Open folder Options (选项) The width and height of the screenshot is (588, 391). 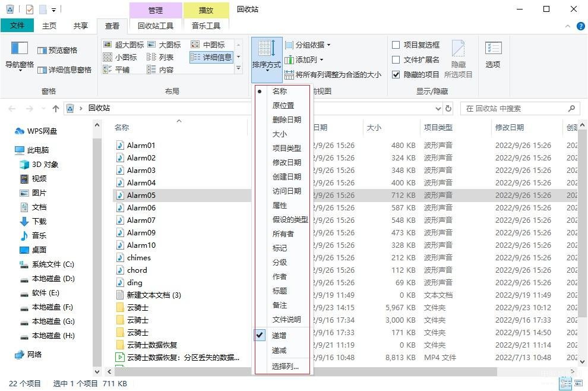tap(493, 55)
